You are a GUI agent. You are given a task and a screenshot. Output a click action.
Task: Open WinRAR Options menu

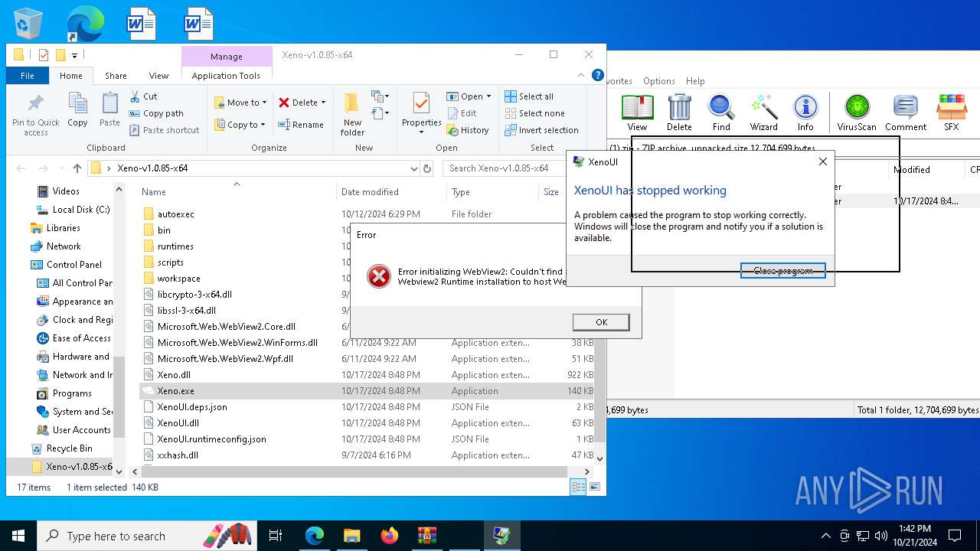point(659,81)
